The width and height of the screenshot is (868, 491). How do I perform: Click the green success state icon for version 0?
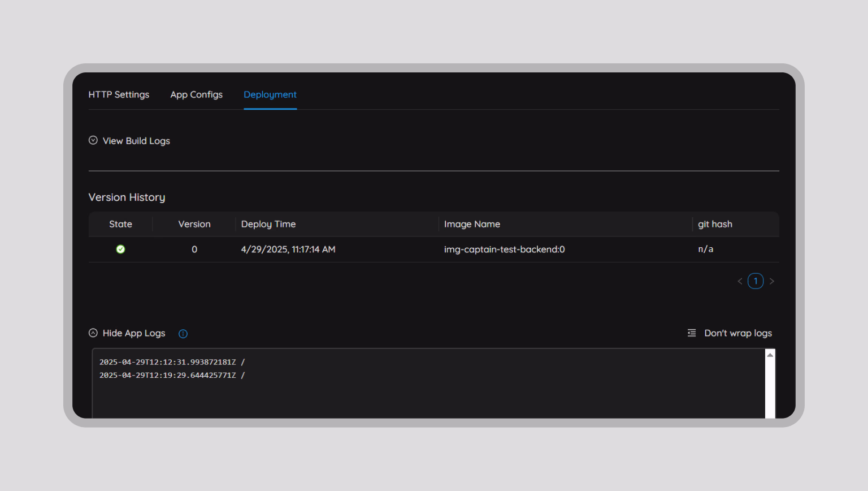120,249
